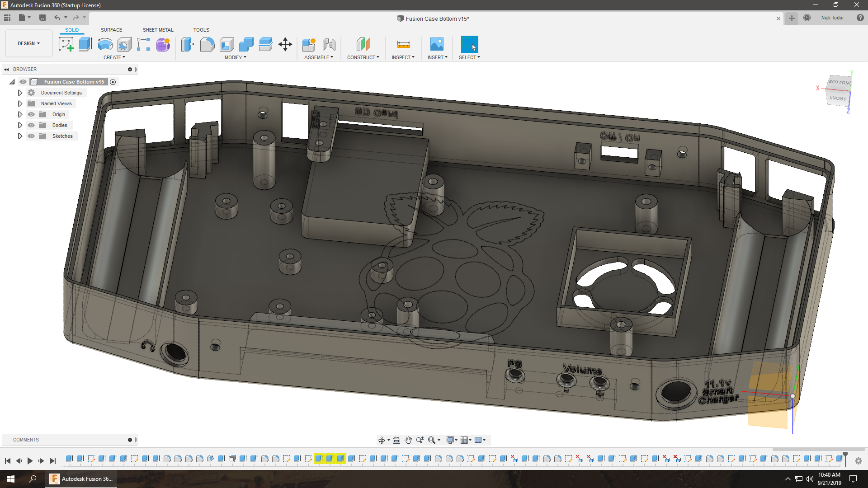868x488 pixels.
Task: Start a new sketch with Create Sketch
Action: click(x=66, y=44)
